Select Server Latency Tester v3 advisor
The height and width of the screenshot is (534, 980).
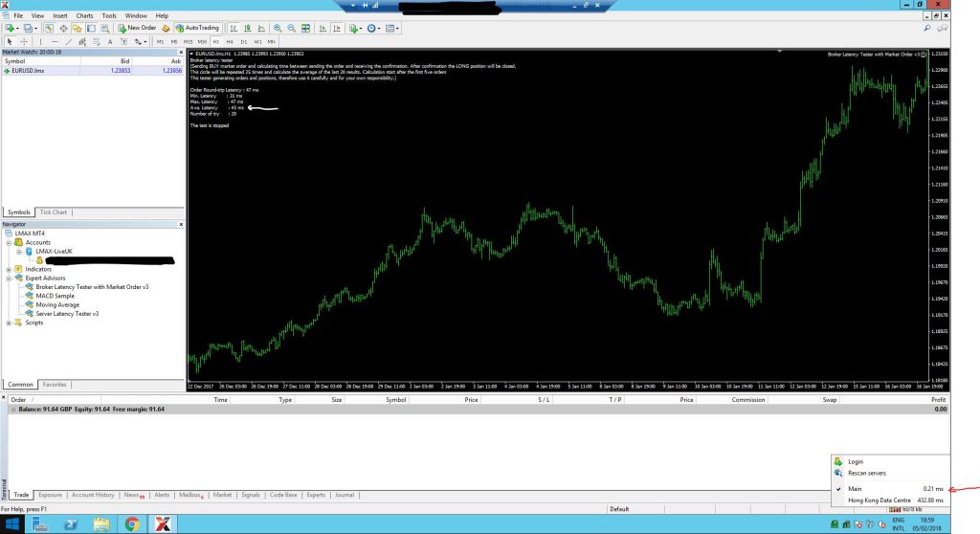click(x=67, y=314)
